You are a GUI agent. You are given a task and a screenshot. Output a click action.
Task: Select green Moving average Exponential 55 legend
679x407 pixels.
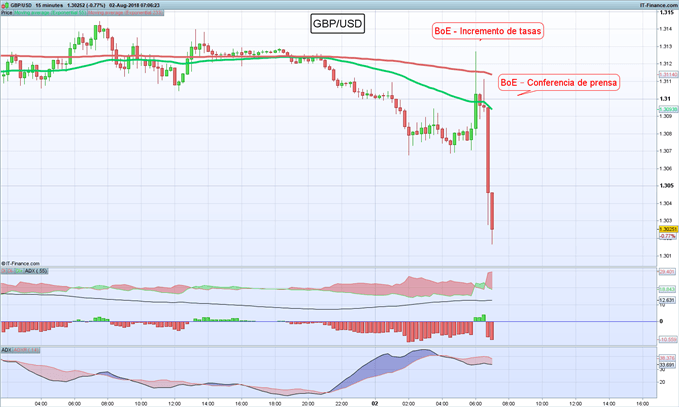click(x=50, y=13)
